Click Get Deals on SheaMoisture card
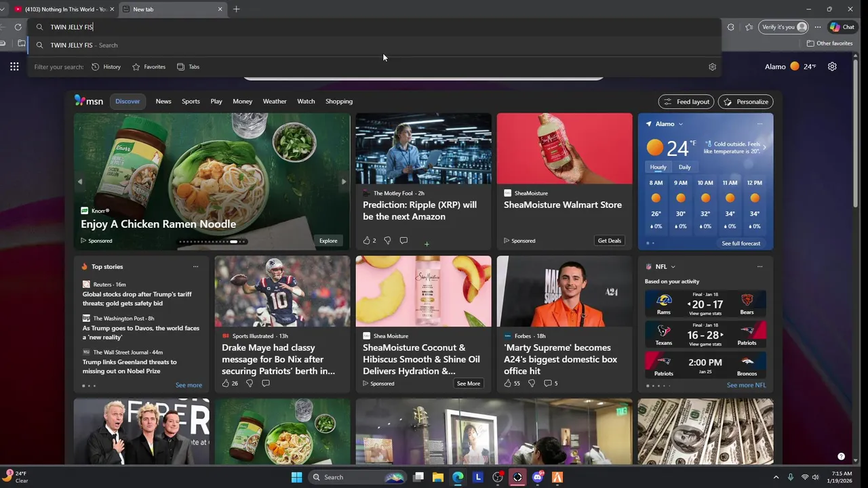The image size is (868, 488). click(x=609, y=241)
